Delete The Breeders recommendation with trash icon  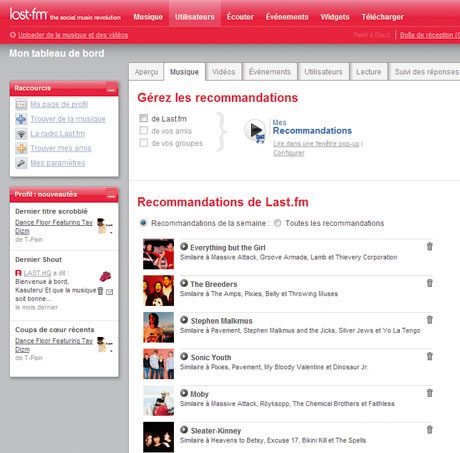(x=430, y=283)
